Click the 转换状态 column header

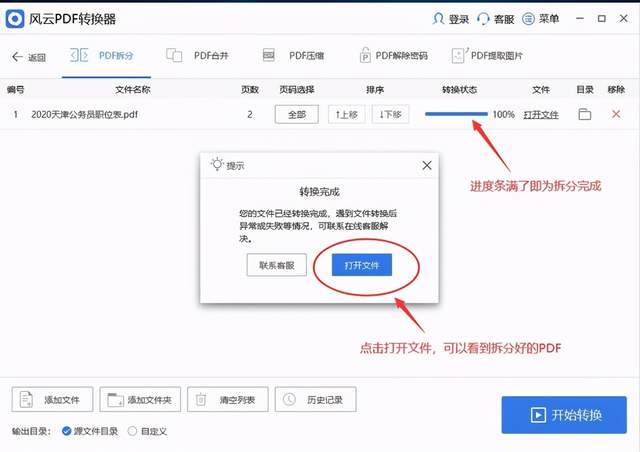460,89
